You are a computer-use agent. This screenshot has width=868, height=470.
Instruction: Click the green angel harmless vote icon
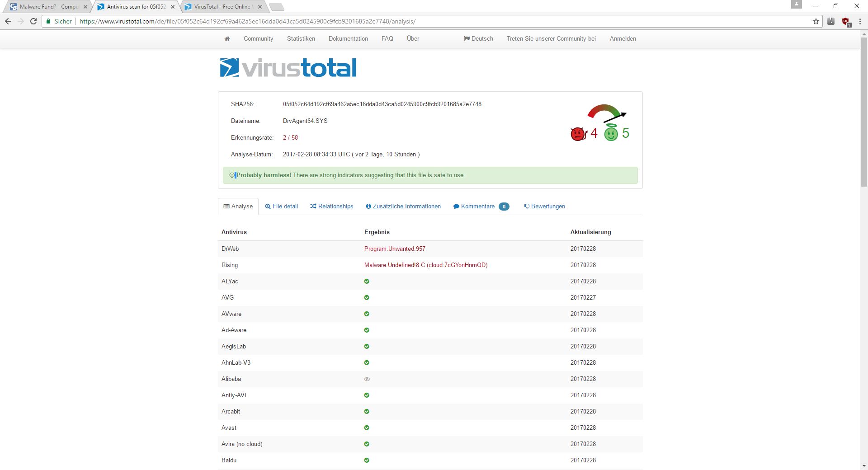pos(611,132)
